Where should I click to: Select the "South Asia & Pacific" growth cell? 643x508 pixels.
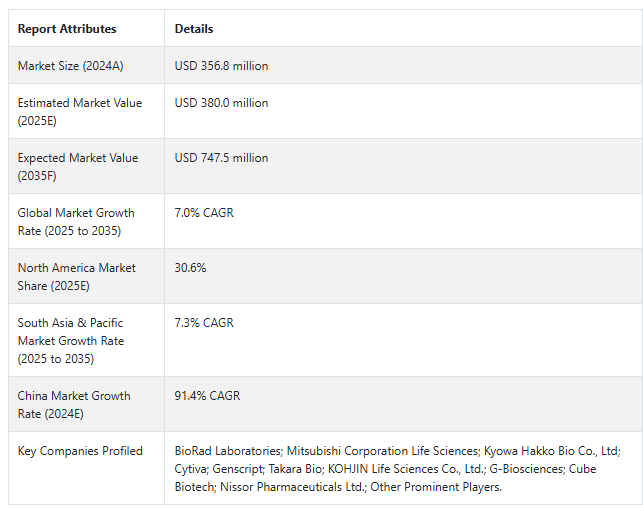click(x=71, y=340)
